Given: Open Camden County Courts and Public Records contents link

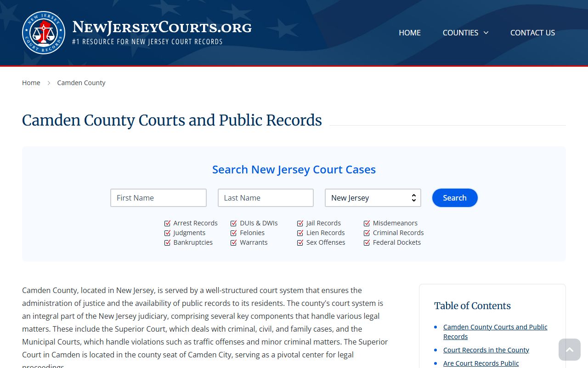Looking at the screenshot, I should tap(495, 332).
